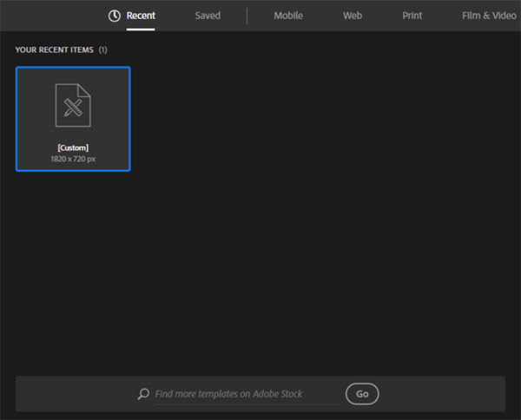Select the Recent tab label
This screenshot has height=420, width=521.
point(141,16)
